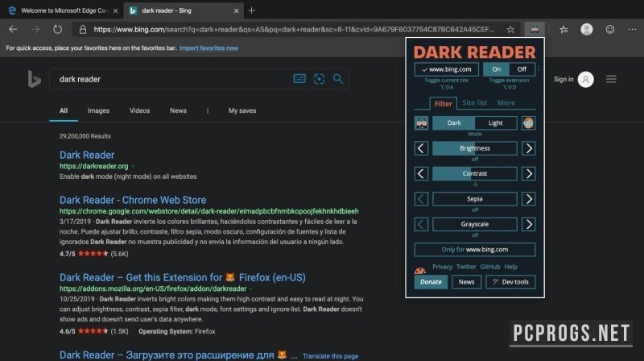
Task: Select the light glasses mode icon
Action: coord(528,123)
